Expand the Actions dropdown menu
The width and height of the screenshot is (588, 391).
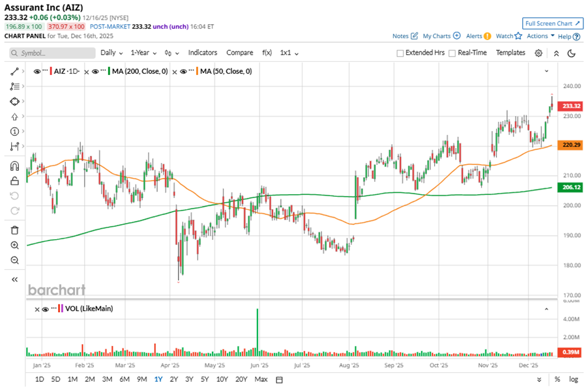click(x=540, y=36)
